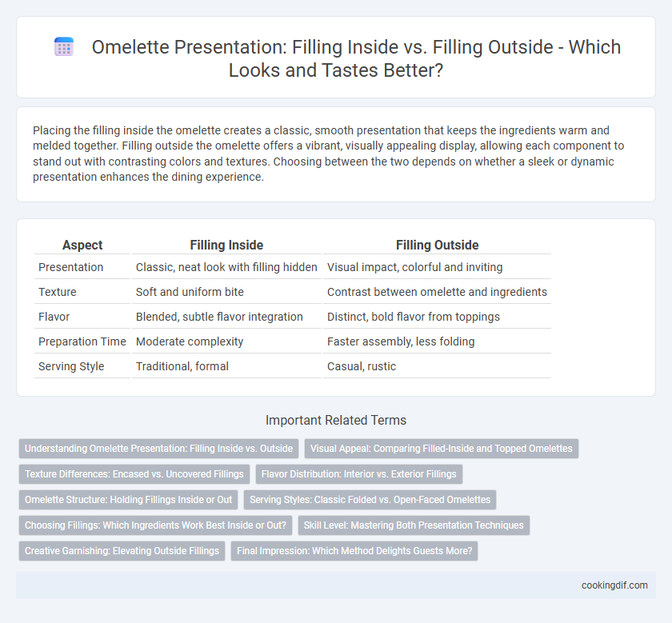Select 'Final Impression: Which Method Delights Guests More?' tag
672x623 pixels.
click(x=354, y=551)
